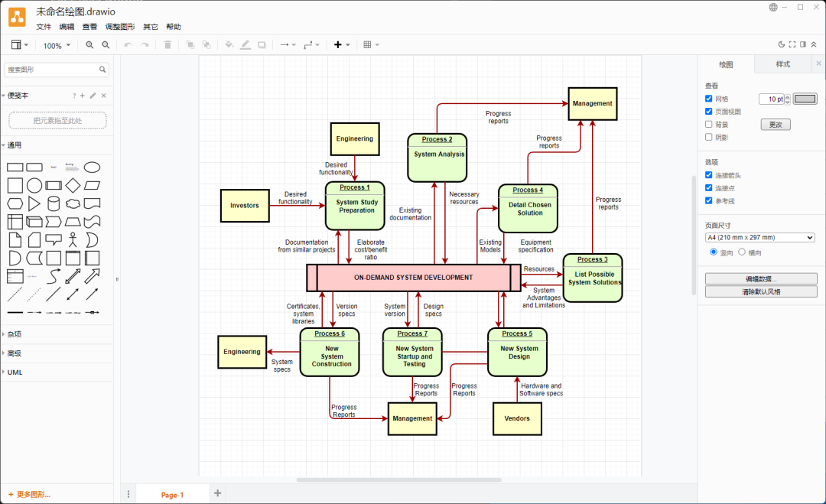826x504 pixels.
Task: Select the actor stick figure shape
Action: pyautogui.click(x=73, y=239)
